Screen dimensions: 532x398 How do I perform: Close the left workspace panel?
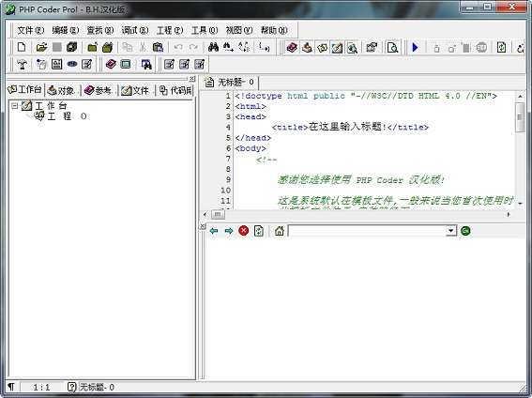192,78
